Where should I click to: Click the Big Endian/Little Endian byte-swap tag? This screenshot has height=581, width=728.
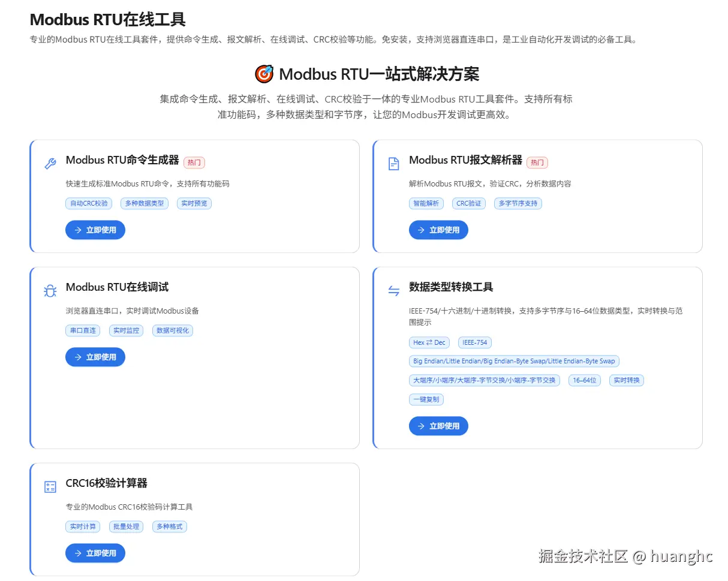[x=514, y=361]
